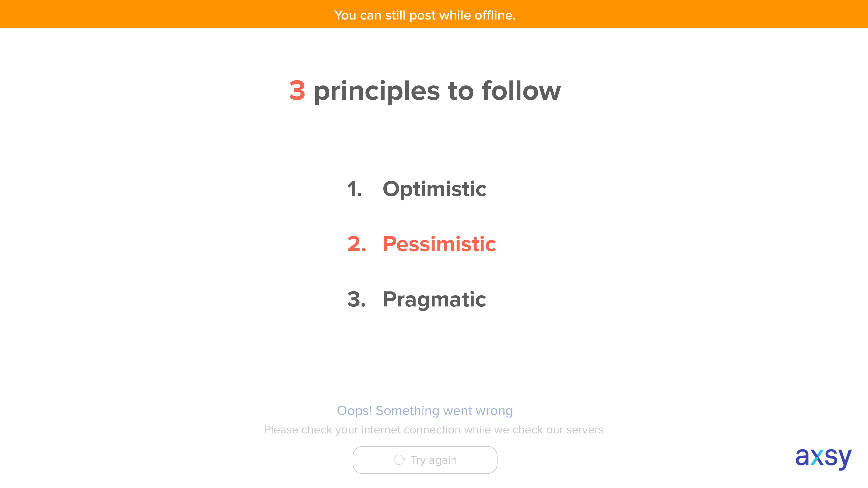Click the "Oops! Something went wrong" message
This screenshot has width=868, height=488.
(x=425, y=411)
